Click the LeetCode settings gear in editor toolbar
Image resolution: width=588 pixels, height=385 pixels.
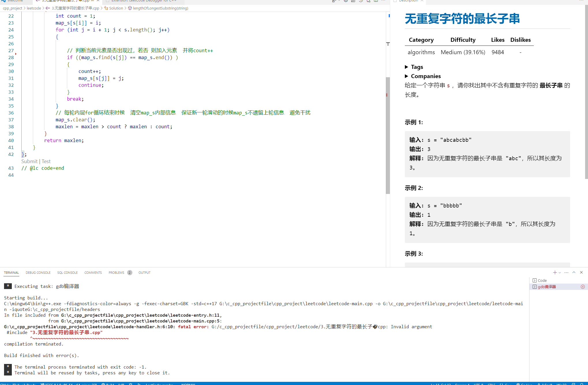[346, 1]
